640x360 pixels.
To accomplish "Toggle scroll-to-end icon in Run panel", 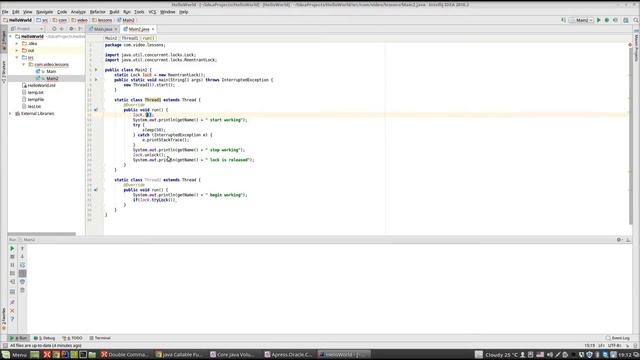I will [22, 273].
